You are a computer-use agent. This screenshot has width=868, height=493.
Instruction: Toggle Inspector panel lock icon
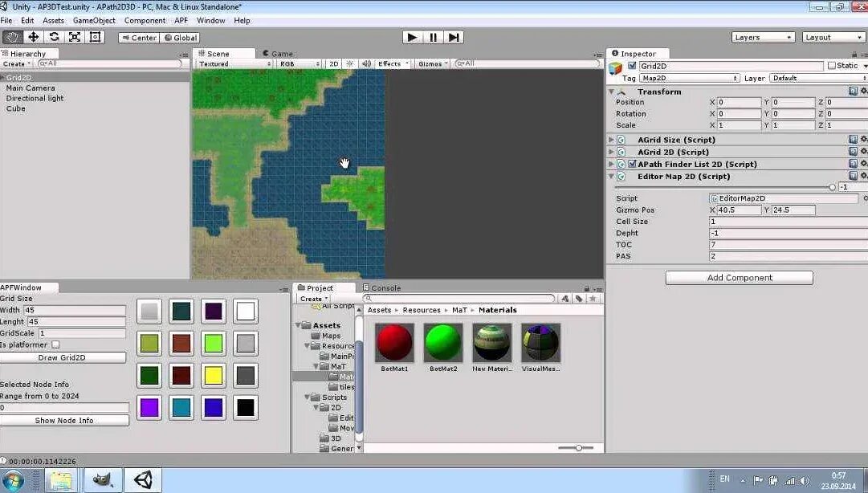(854, 55)
